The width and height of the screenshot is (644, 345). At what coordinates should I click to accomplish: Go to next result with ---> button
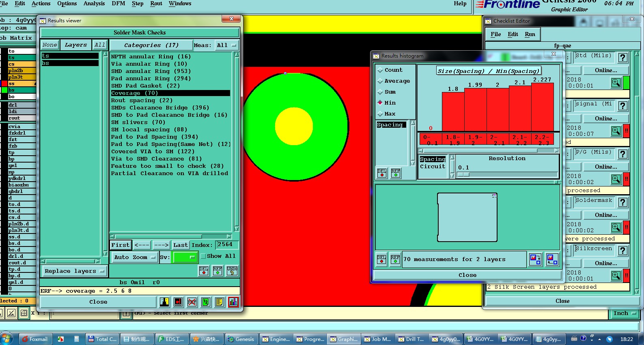click(161, 245)
